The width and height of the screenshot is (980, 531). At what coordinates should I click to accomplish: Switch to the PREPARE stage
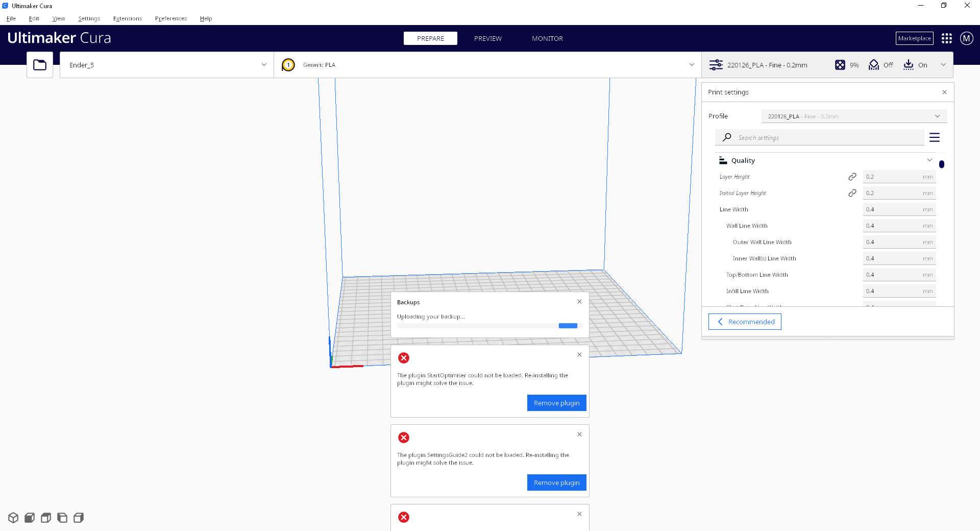(430, 38)
